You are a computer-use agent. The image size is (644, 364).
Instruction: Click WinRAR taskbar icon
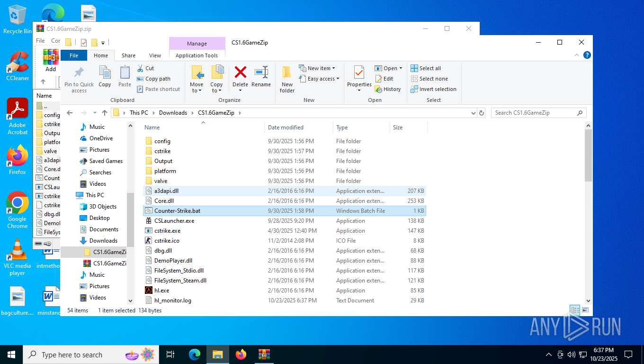tap(264, 355)
